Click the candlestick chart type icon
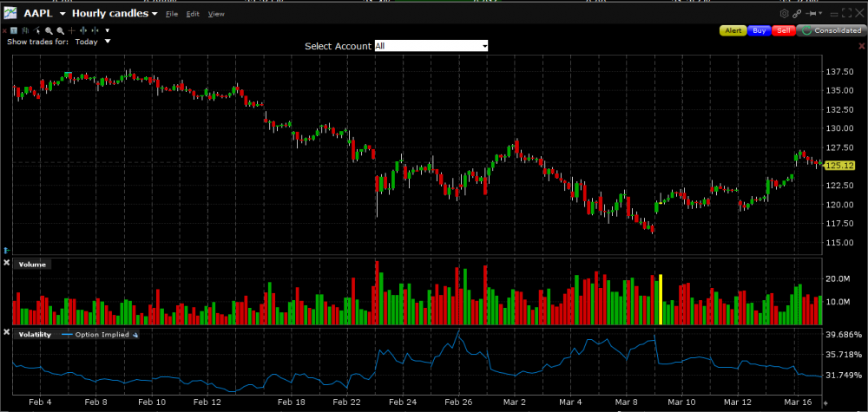The width and height of the screenshot is (868, 412). pyautogui.click(x=26, y=30)
